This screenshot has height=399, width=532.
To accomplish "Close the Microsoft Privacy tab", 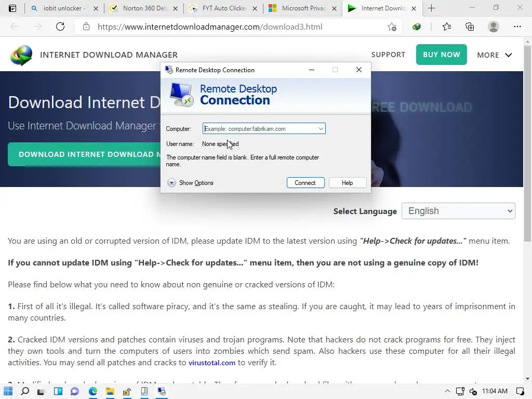I will pyautogui.click(x=334, y=8).
